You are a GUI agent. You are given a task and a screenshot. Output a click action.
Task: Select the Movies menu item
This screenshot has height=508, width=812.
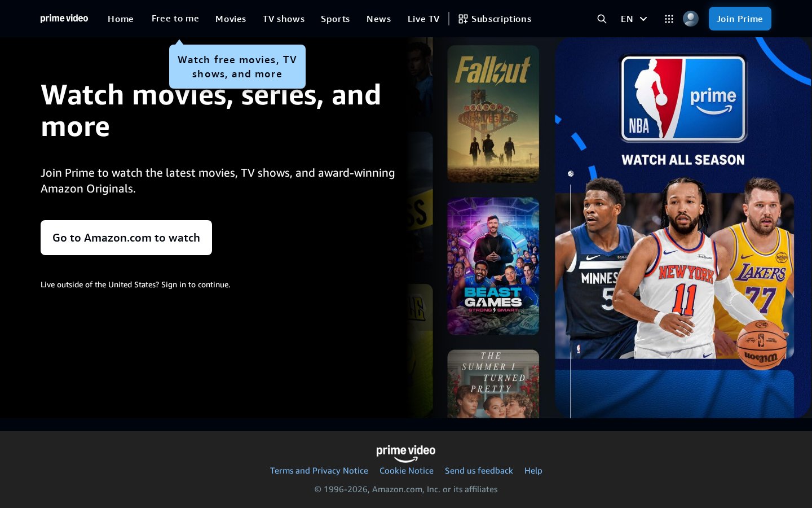231,19
